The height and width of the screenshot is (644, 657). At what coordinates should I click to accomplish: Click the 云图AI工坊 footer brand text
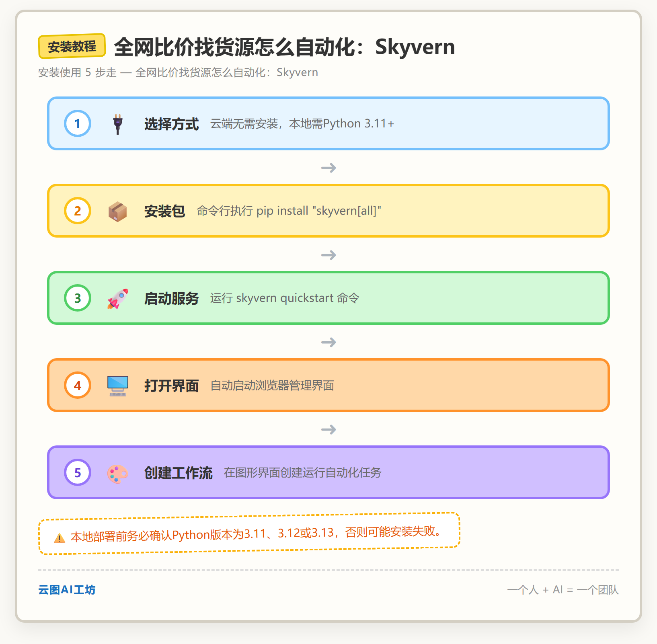point(67,590)
